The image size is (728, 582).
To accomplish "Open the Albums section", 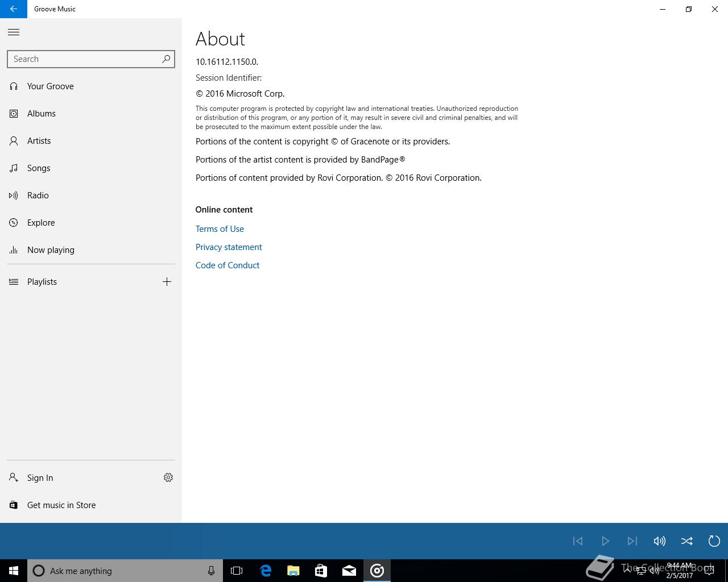I will (91, 114).
